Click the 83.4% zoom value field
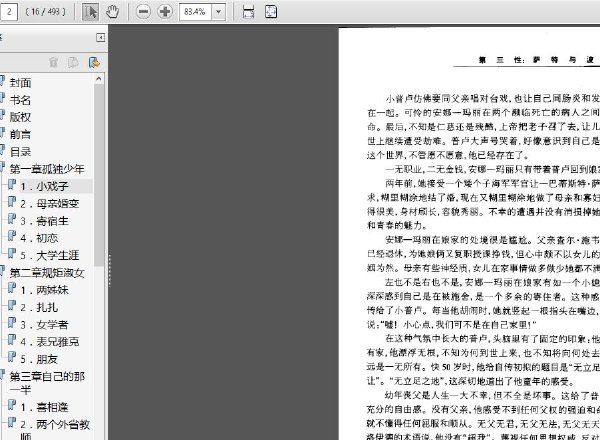Image resolution: width=600 pixels, height=440 pixels. pyautogui.click(x=196, y=12)
